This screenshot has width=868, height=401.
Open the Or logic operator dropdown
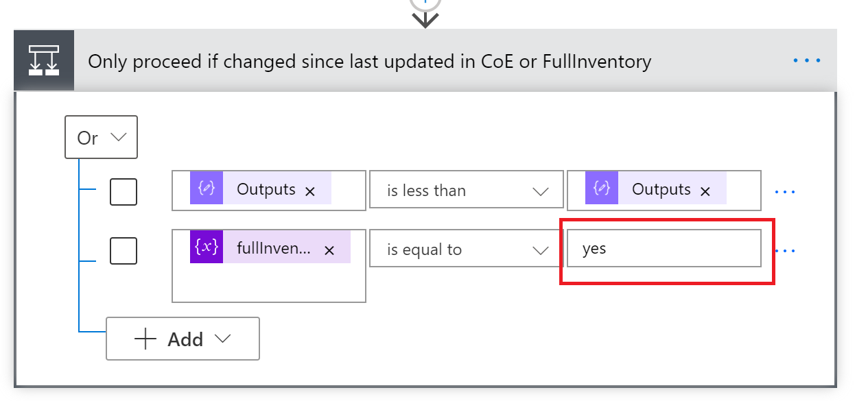(x=101, y=137)
